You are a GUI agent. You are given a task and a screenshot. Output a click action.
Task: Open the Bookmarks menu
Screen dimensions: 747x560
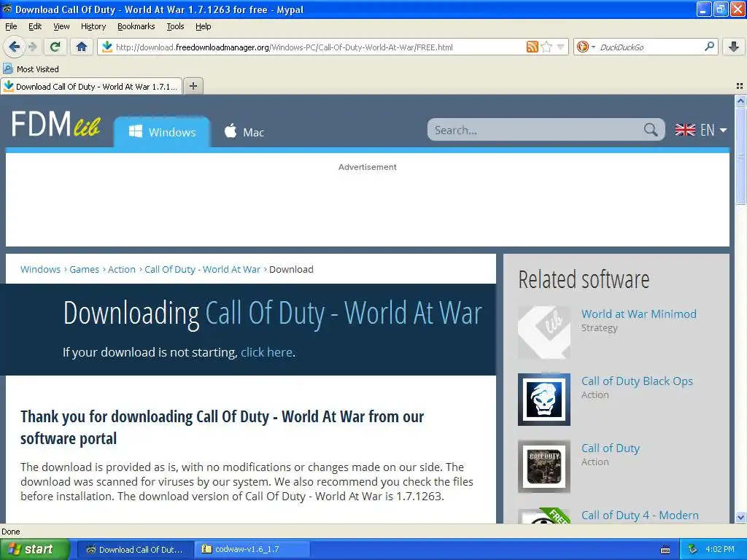(x=136, y=26)
